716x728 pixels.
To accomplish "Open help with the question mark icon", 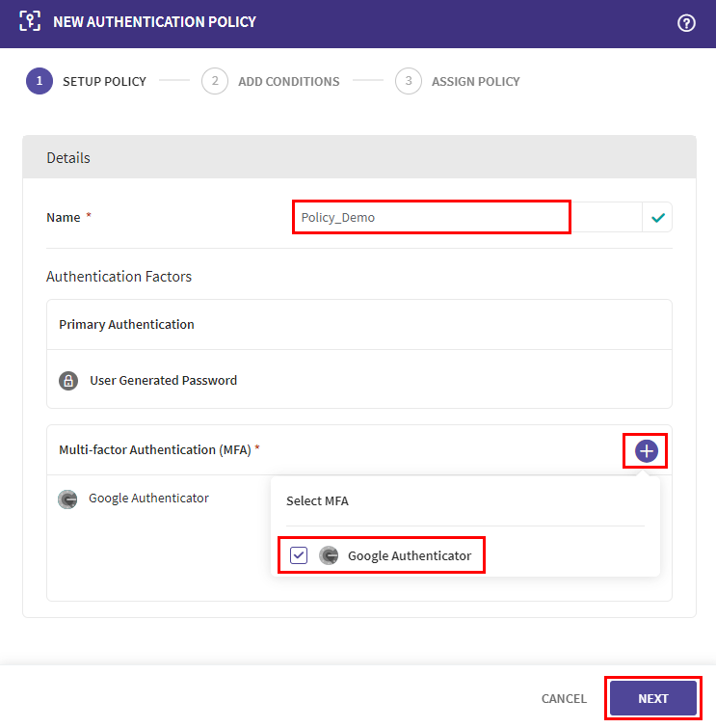I will tap(686, 23).
